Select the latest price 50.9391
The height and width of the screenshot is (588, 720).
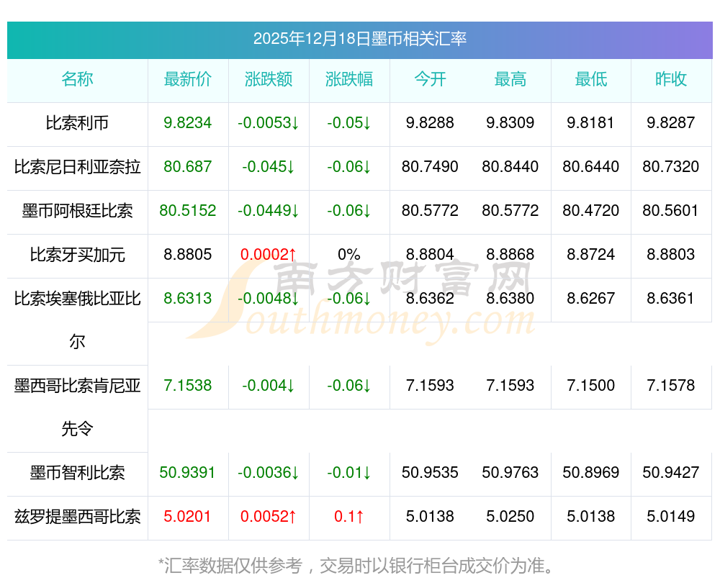pos(188,473)
